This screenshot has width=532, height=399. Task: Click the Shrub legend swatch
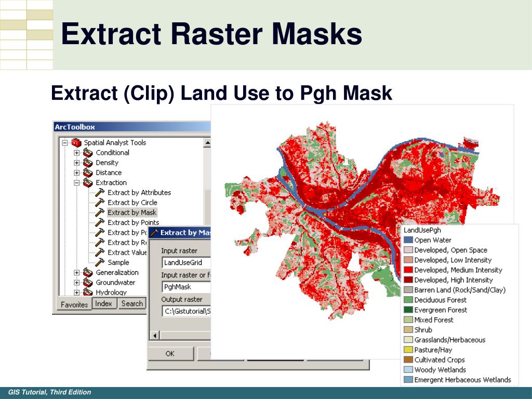(408, 330)
